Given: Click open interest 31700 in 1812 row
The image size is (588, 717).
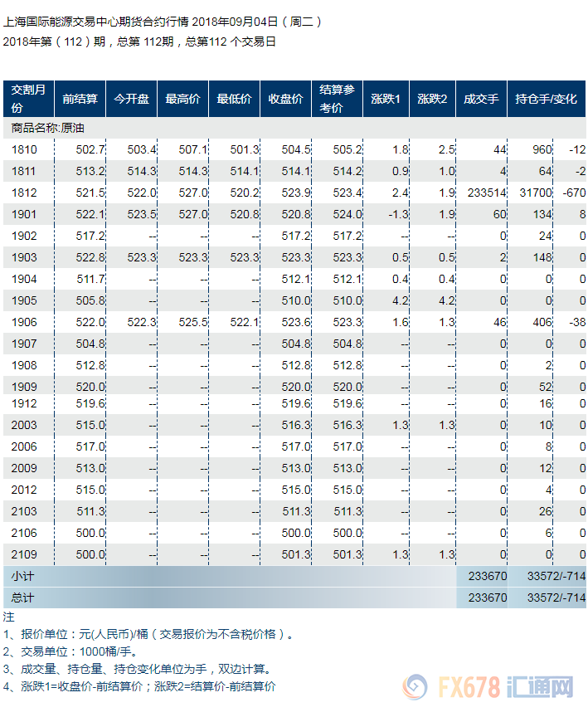Looking at the screenshot, I should coord(536,193).
